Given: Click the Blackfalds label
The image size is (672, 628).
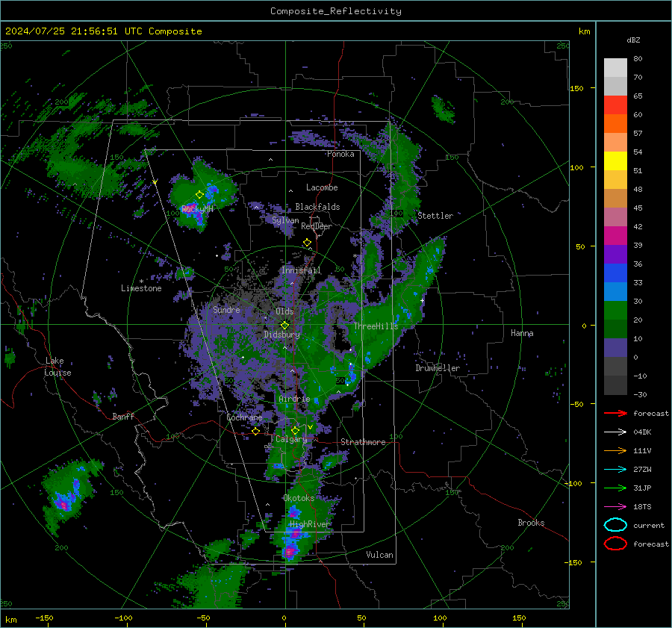Looking at the screenshot, I should tap(317, 207).
